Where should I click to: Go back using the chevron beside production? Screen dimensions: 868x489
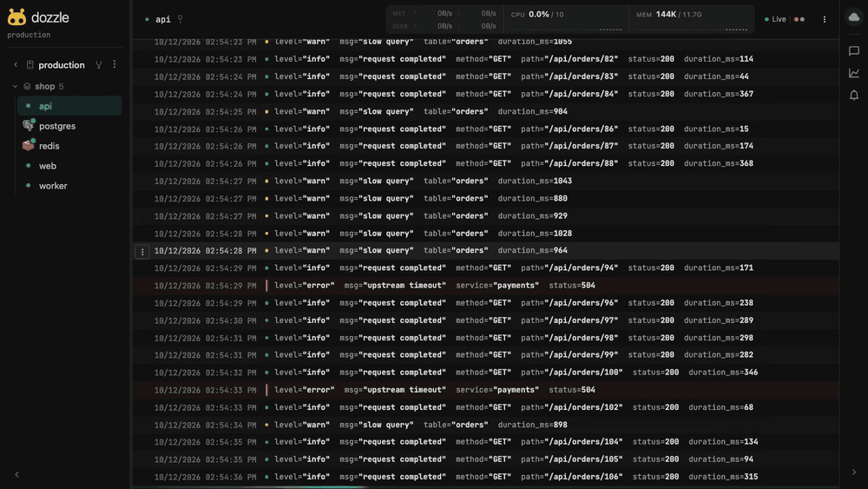tap(16, 65)
